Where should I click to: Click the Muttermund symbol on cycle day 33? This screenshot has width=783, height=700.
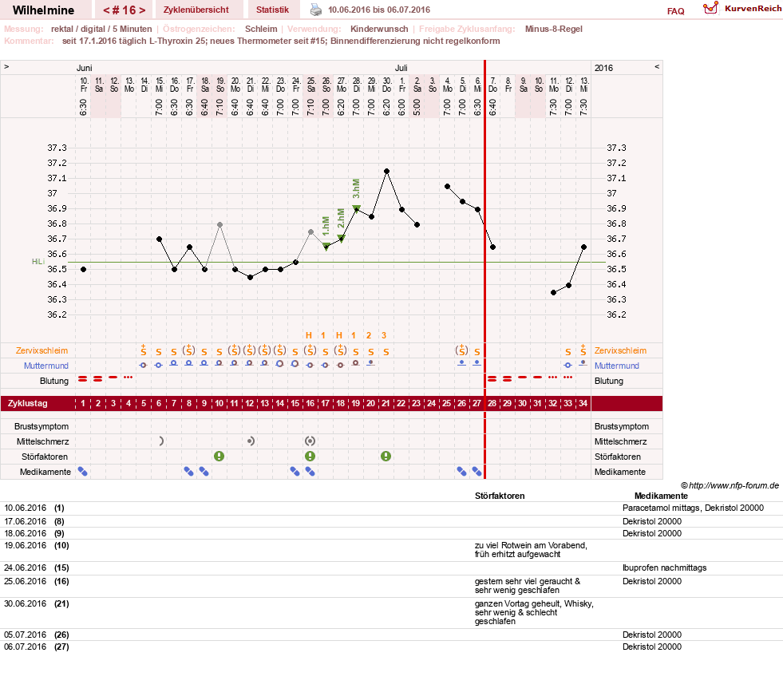[567, 365]
